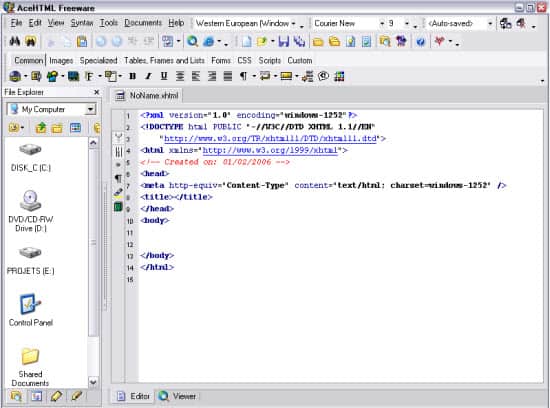Click the globe hyperlink insert icon
Image resolution: width=550 pixels, height=408 pixels.
(x=15, y=76)
